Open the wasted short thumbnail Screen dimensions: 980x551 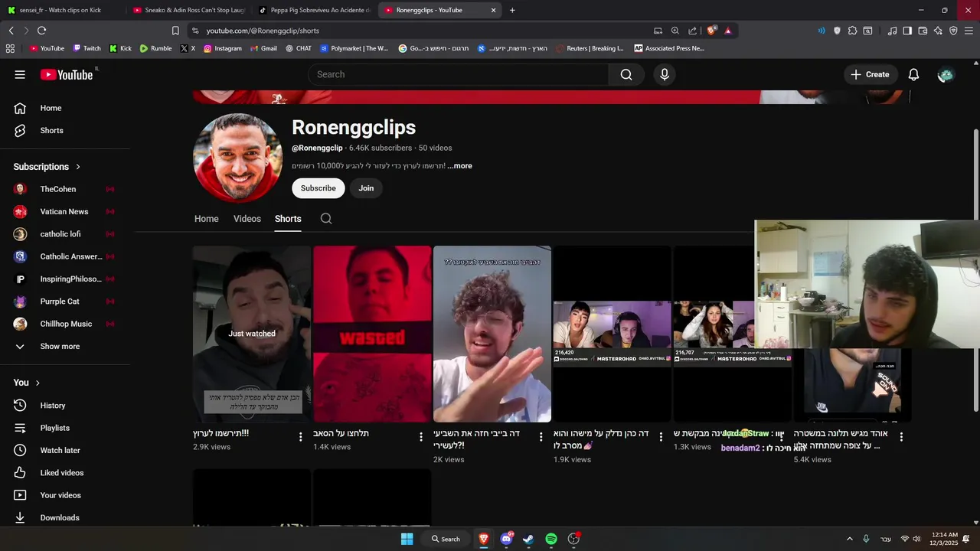(x=372, y=334)
